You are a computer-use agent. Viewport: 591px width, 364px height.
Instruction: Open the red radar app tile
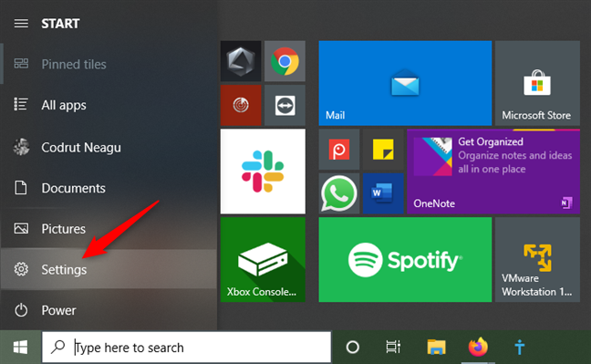(241, 105)
